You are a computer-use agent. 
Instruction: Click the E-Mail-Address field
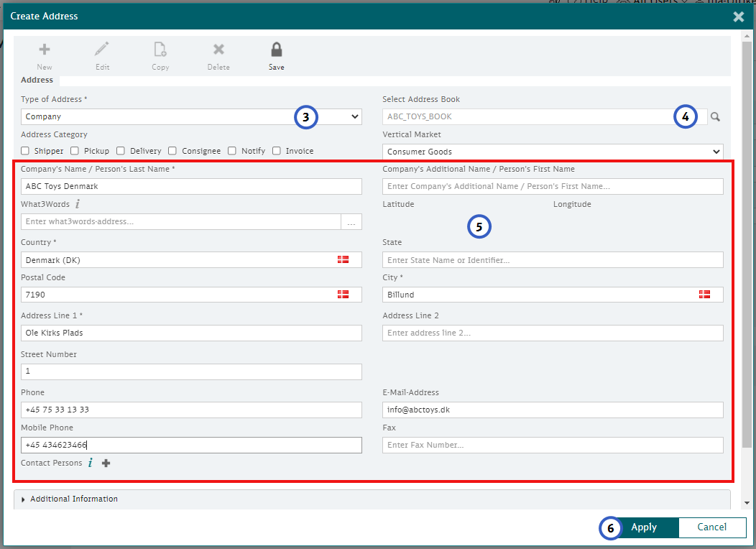tap(553, 410)
